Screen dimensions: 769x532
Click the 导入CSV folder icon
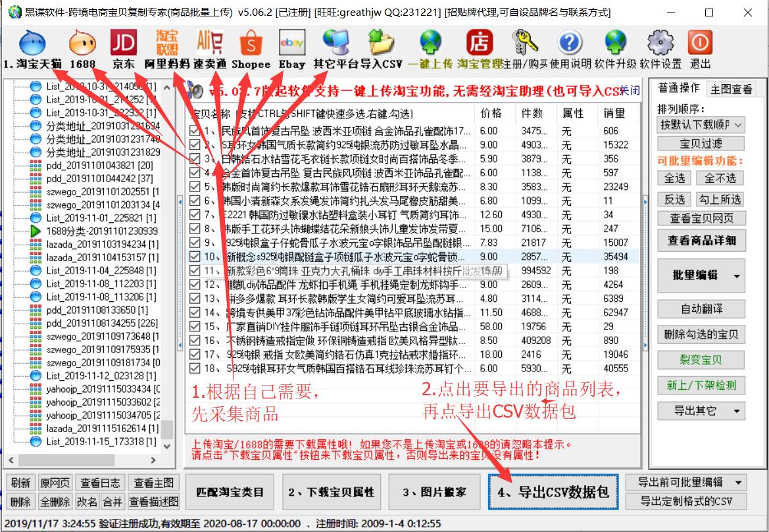[x=381, y=42]
